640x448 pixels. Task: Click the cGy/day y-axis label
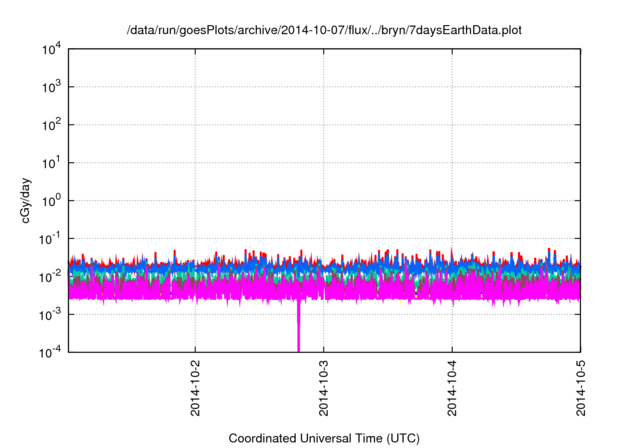pyautogui.click(x=25, y=200)
